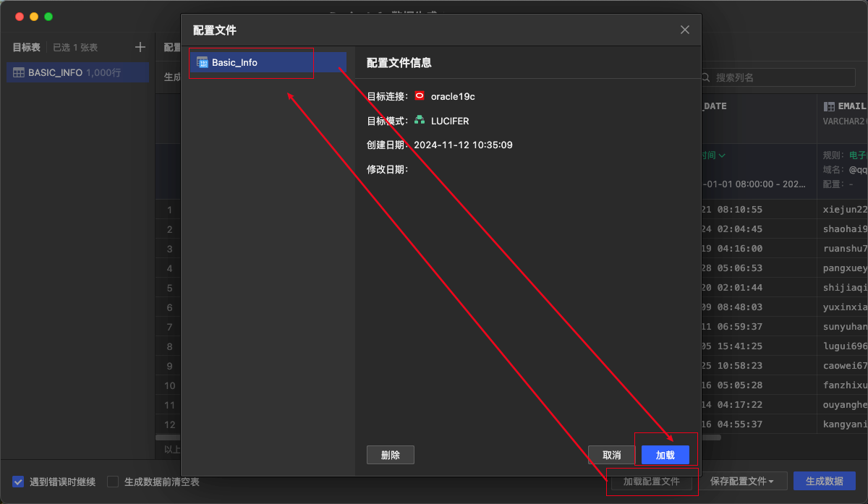Click the 已选 1 张表 label

pos(75,47)
